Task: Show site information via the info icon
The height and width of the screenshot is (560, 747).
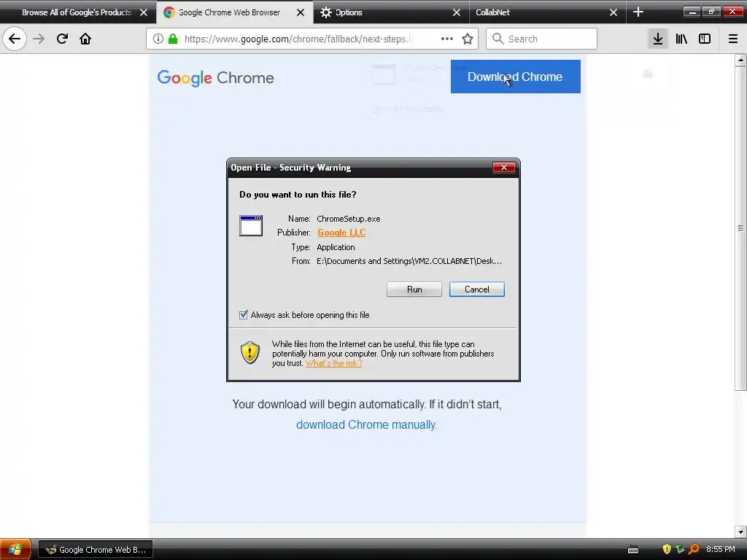Action: [x=158, y=39]
